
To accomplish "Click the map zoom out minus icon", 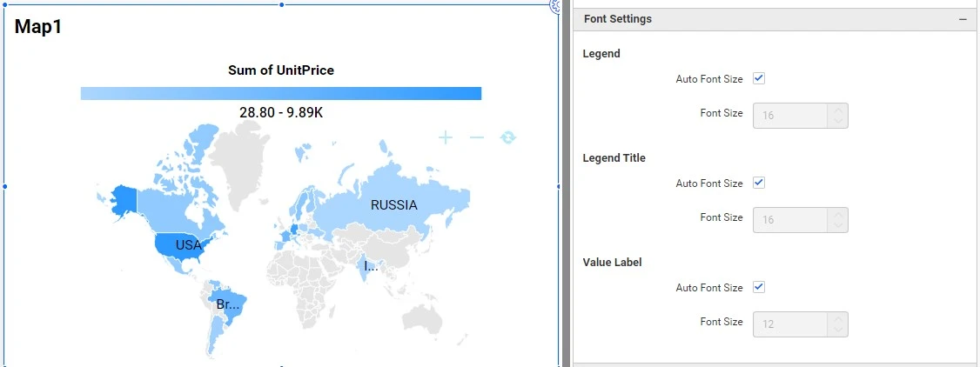I will coord(476,137).
